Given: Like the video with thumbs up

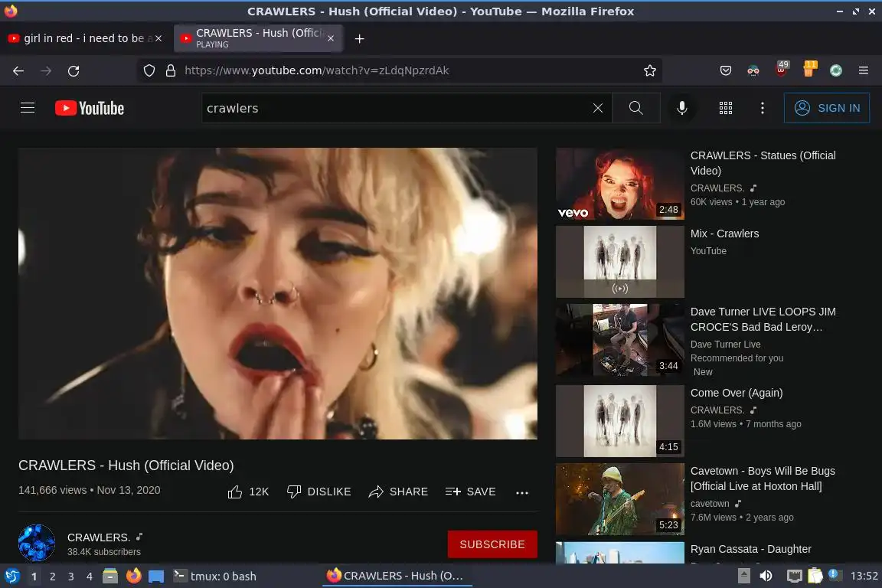Looking at the screenshot, I should [x=248, y=492].
